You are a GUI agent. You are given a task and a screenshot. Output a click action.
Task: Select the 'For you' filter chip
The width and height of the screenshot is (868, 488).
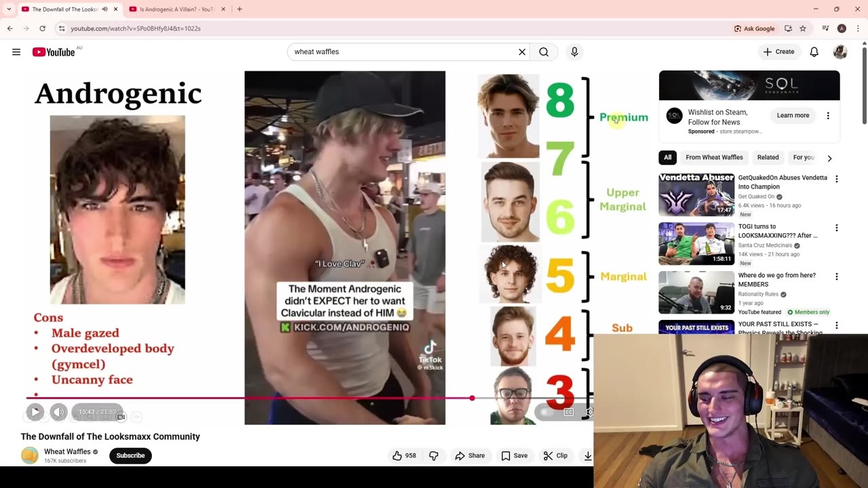click(x=804, y=157)
